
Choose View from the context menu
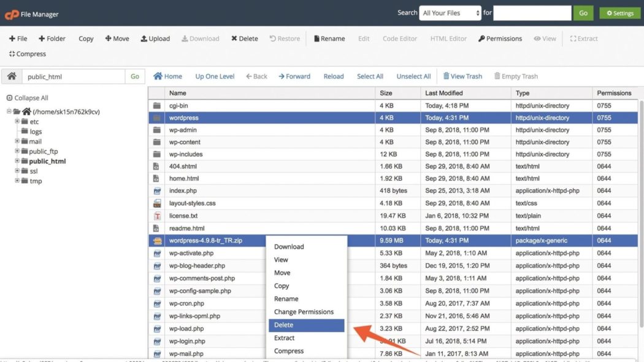[306, 260]
